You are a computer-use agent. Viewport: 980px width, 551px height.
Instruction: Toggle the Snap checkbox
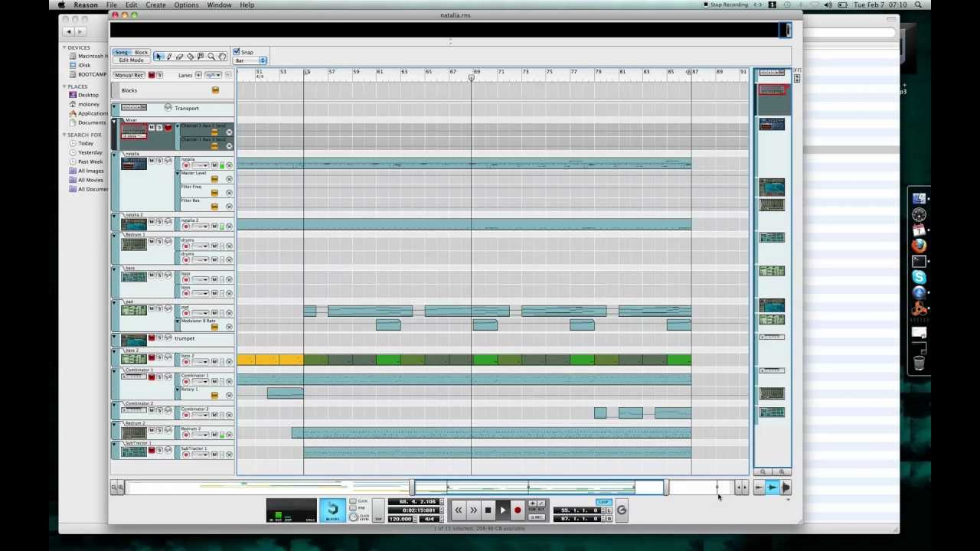[x=237, y=52]
